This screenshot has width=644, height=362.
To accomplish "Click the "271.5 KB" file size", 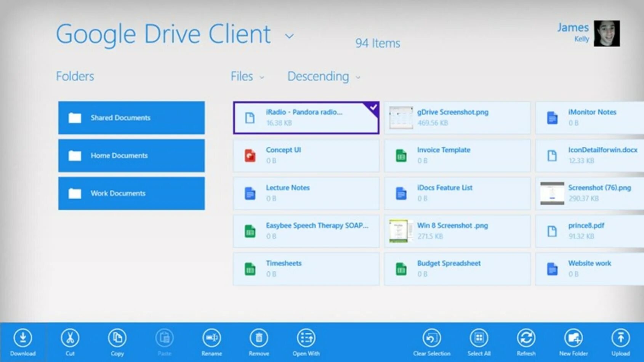I will pyautogui.click(x=430, y=236).
